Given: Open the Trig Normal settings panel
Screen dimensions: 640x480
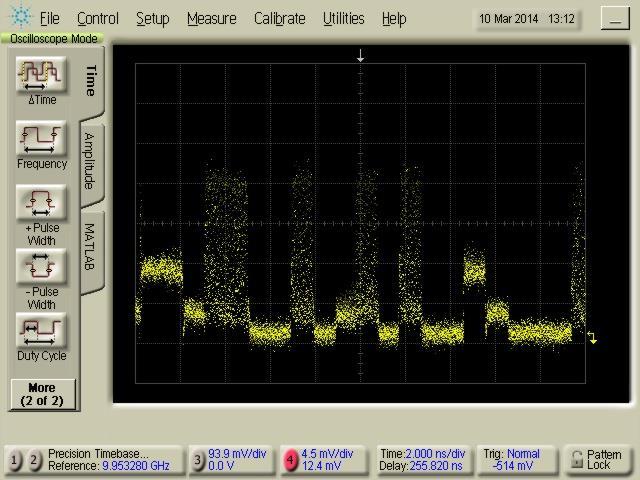Looking at the screenshot, I should click(x=516, y=460).
